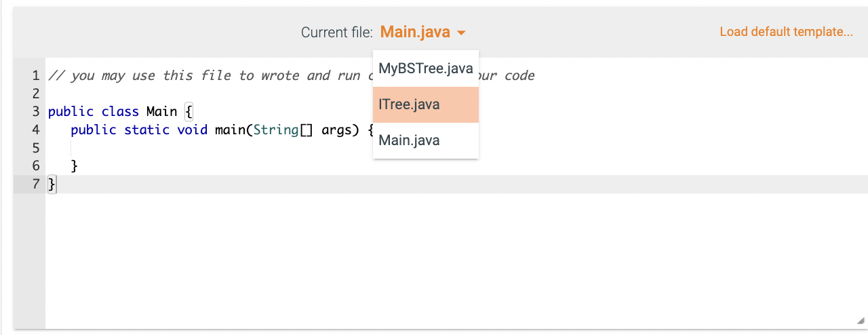Click the resize grip in the editor corner
This screenshot has height=335, width=868.
pyautogui.click(x=861, y=321)
